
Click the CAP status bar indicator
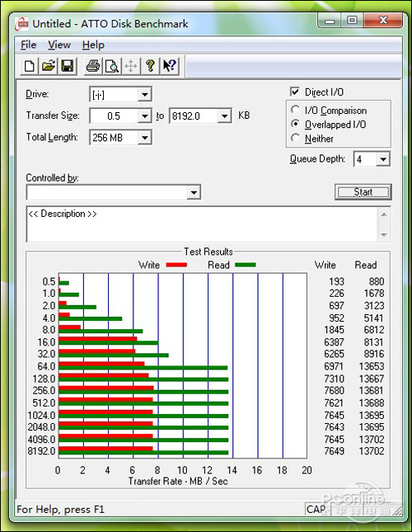316,509
